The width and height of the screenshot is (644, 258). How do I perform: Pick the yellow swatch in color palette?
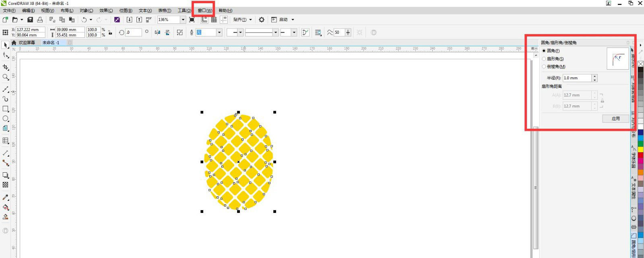[x=640, y=150]
